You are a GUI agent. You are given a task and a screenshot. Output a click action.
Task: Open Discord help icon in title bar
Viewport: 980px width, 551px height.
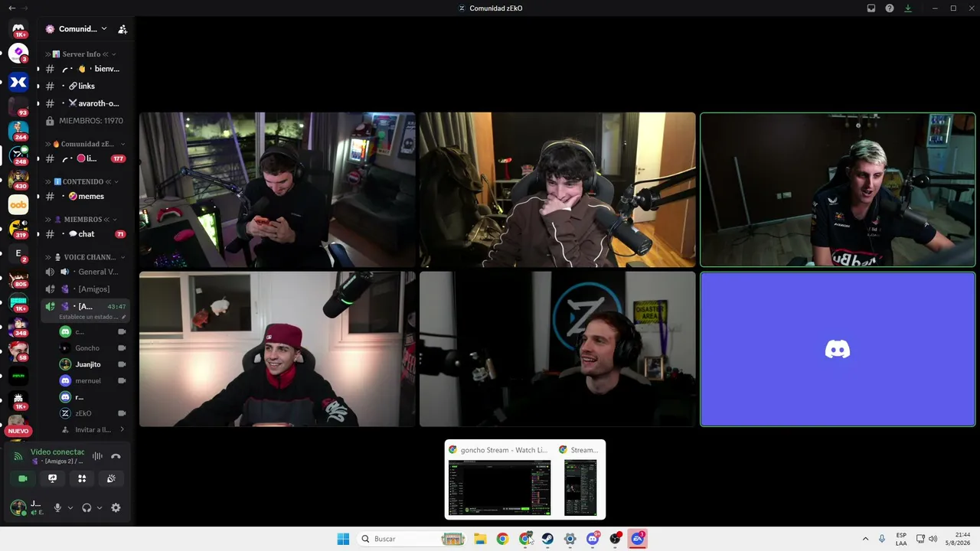tap(890, 8)
